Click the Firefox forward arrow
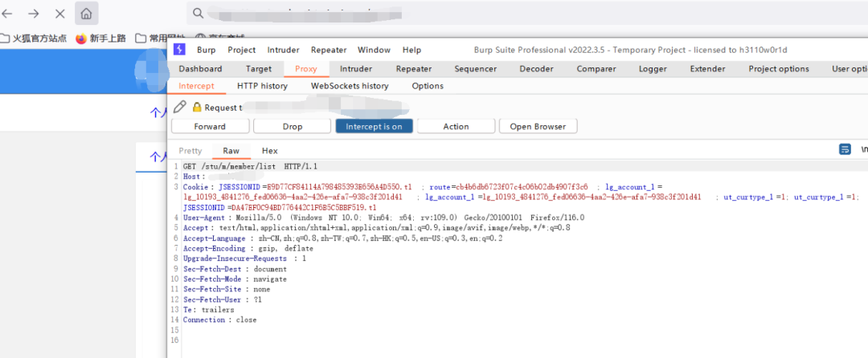 click(33, 14)
